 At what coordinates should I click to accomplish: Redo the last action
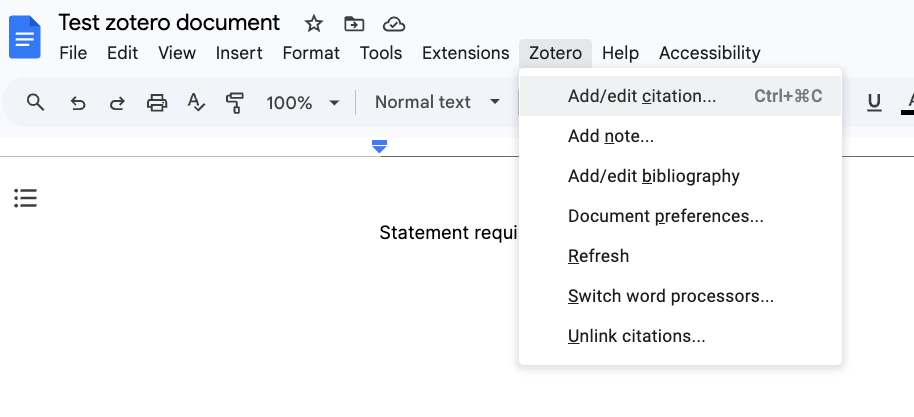[117, 103]
